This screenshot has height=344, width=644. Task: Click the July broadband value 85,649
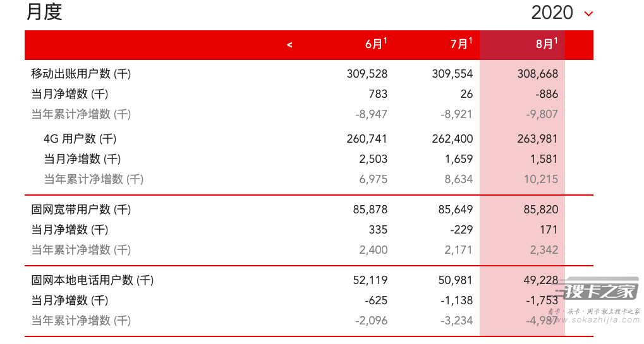coord(456,210)
